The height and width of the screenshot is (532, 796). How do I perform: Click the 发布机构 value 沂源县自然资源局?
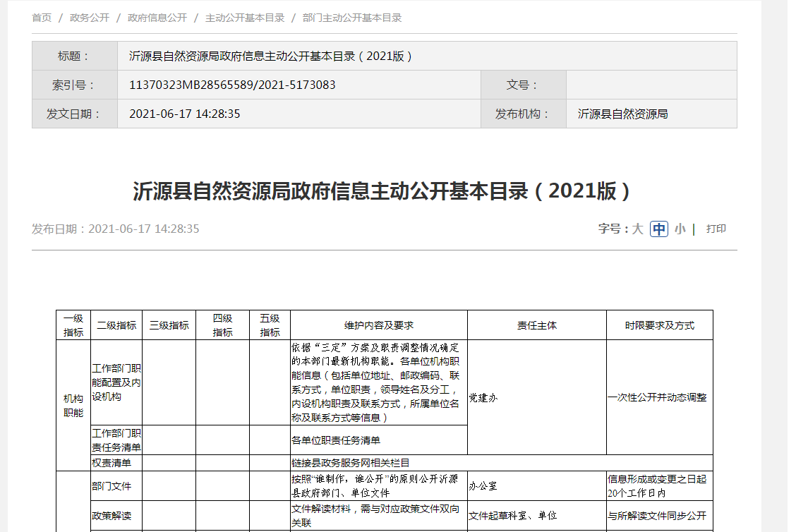click(x=622, y=114)
